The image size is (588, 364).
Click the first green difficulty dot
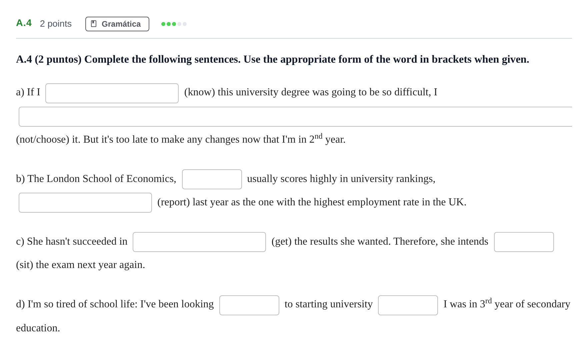point(163,24)
